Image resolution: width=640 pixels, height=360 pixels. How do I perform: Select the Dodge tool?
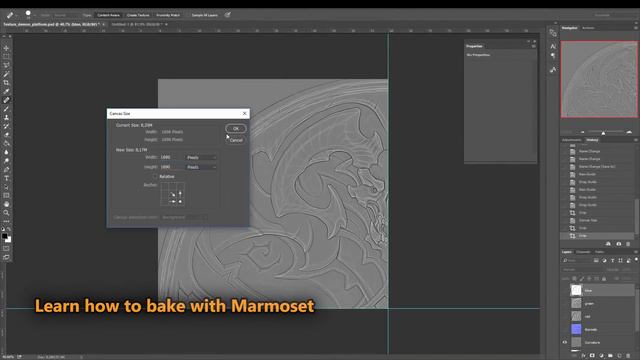click(x=6, y=161)
